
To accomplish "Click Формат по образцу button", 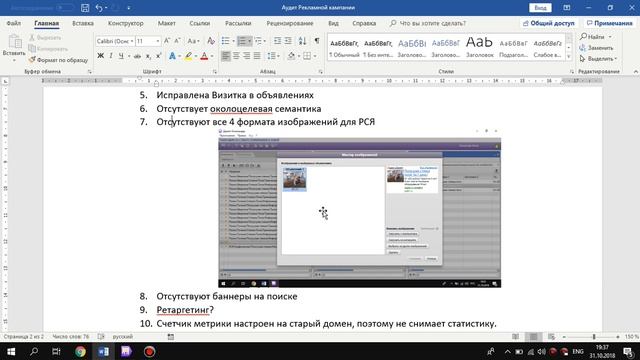I will tap(58, 60).
